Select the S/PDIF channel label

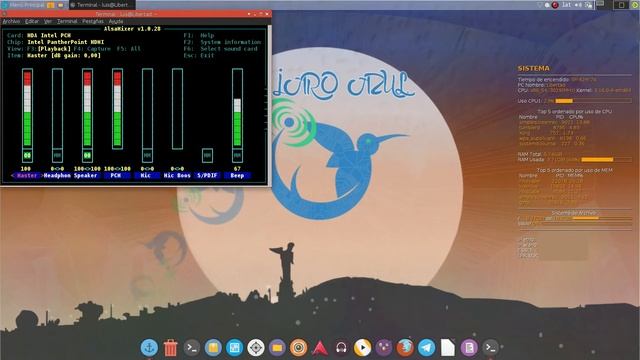(x=207, y=176)
